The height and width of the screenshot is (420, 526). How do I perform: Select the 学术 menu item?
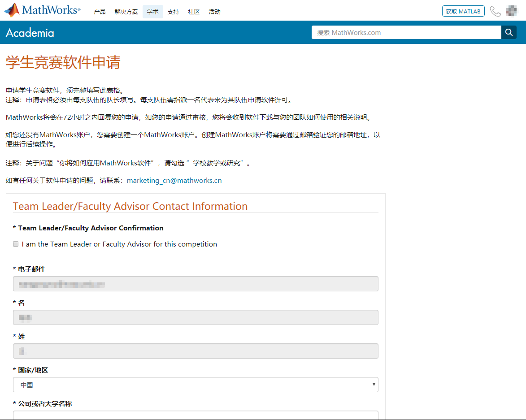[x=152, y=12]
